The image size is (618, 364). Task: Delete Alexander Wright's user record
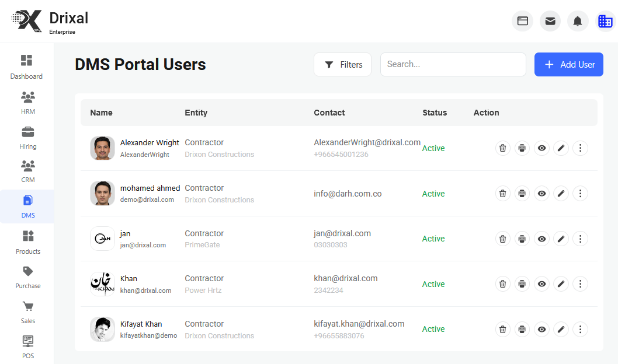point(502,148)
